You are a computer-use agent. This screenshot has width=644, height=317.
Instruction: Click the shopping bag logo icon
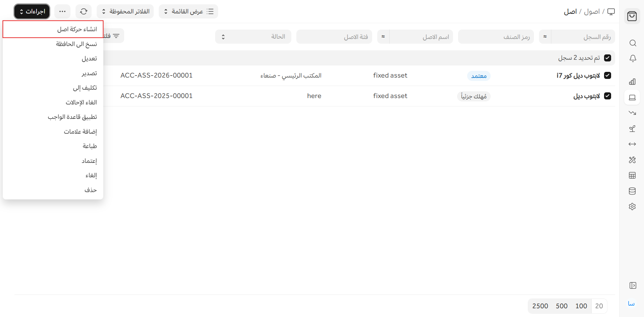(632, 16)
